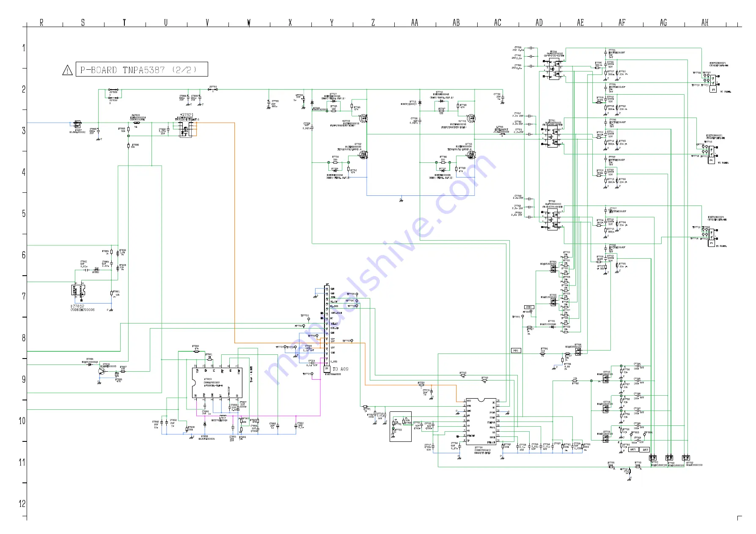
Task: Select the IC7812 component symbol
Action: (79, 290)
